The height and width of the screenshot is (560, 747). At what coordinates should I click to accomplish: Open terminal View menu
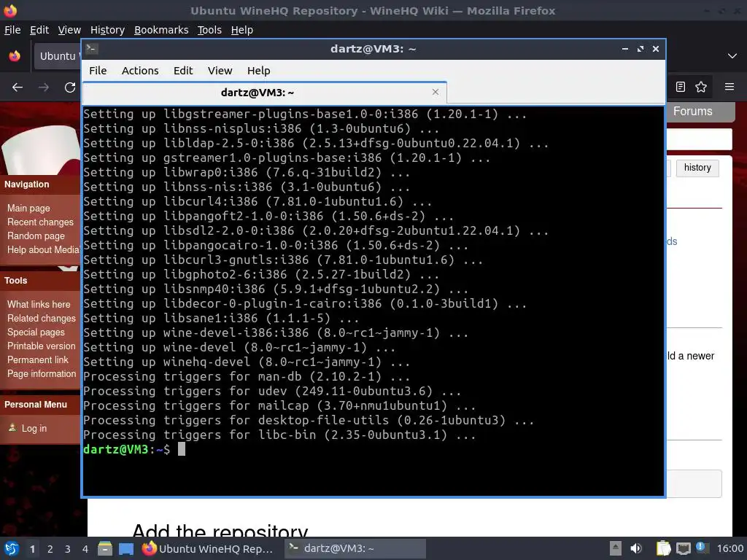220,71
